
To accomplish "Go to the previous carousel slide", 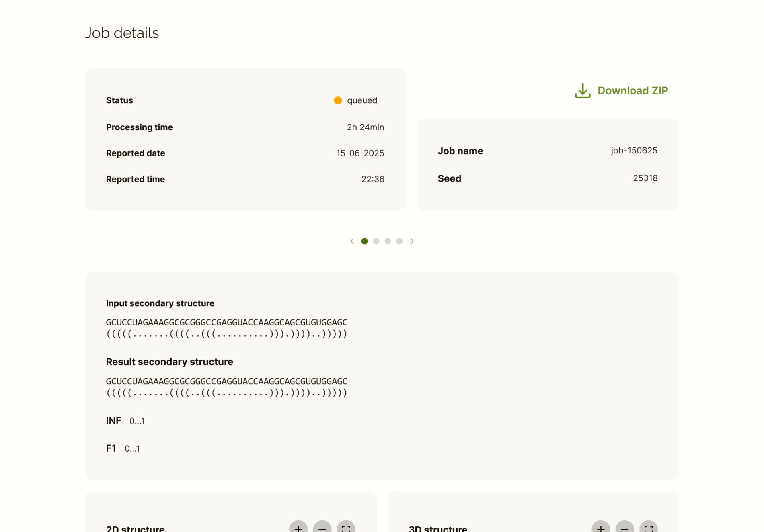I will [352, 241].
